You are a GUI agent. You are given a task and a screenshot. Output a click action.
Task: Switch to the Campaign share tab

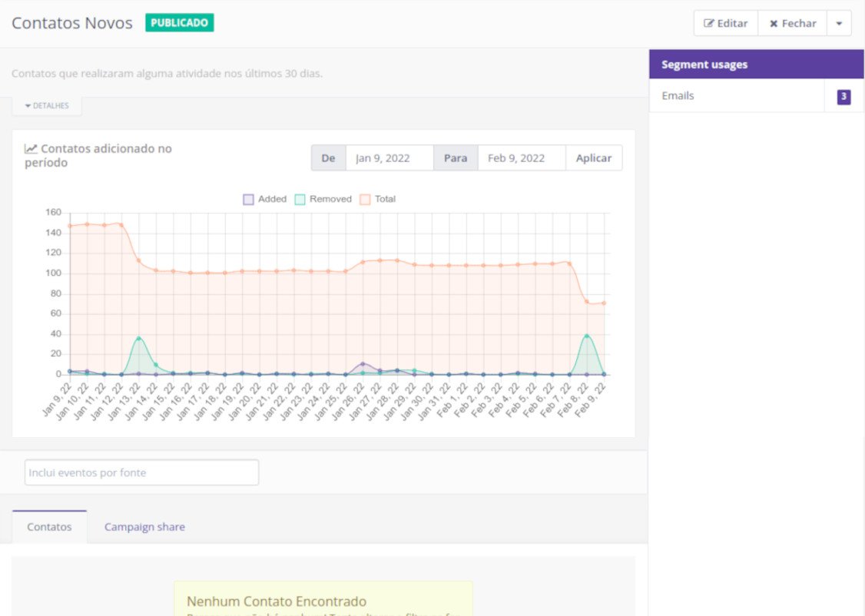pos(144,527)
